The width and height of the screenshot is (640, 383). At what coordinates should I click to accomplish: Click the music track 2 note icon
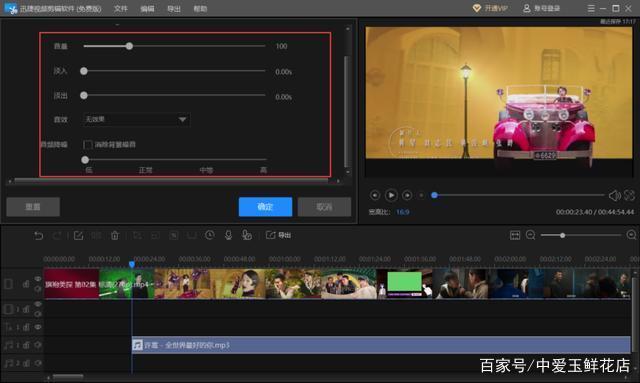[x=8, y=363]
